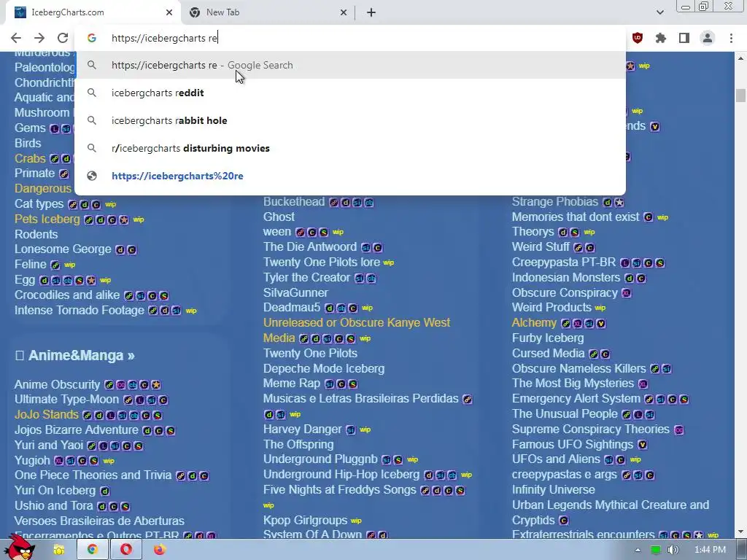Open the Chrome three-dot menu
The width and height of the screenshot is (747, 560).
click(731, 38)
